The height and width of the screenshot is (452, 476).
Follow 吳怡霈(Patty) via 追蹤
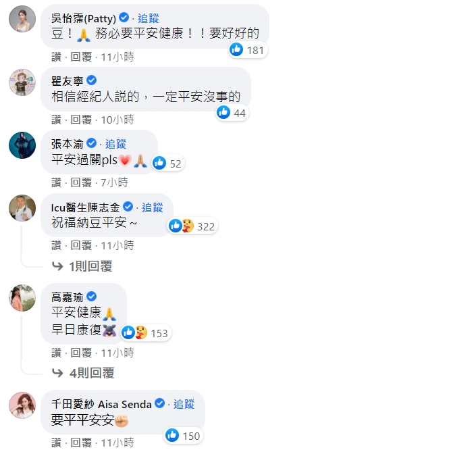147,17
